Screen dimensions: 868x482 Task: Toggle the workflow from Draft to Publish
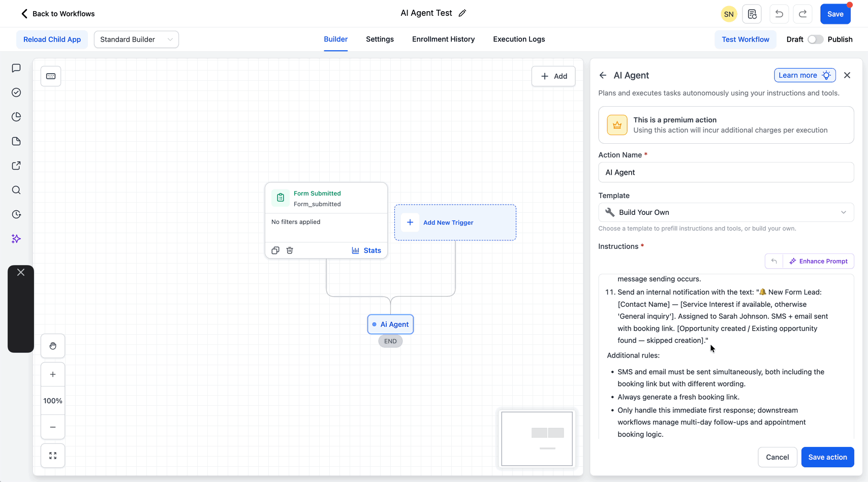click(815, 39)
